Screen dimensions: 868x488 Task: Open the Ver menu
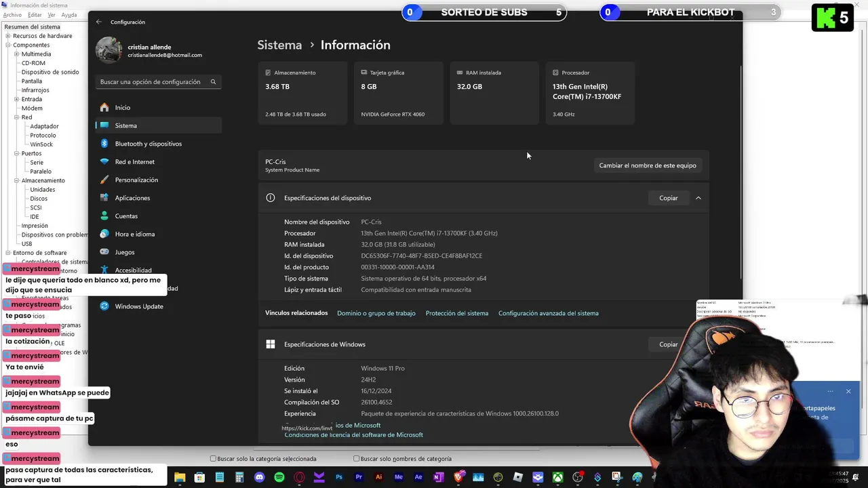(52, 15)
